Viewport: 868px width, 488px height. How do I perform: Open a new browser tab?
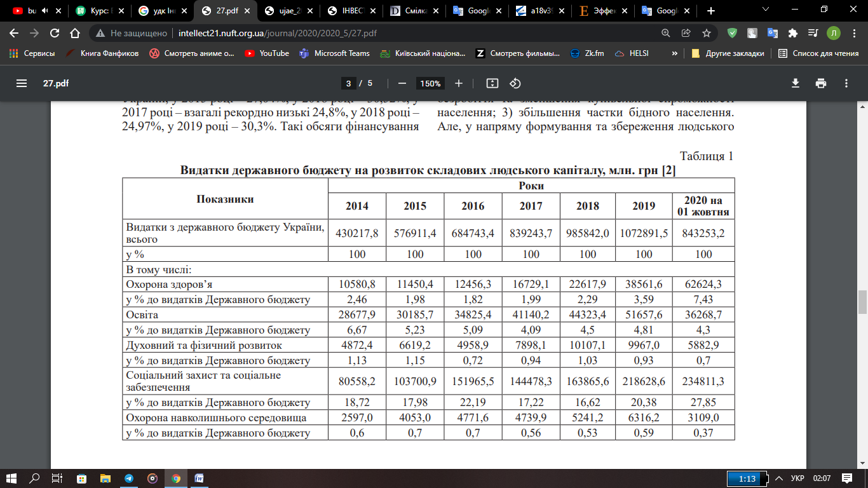tap(710, 11)
